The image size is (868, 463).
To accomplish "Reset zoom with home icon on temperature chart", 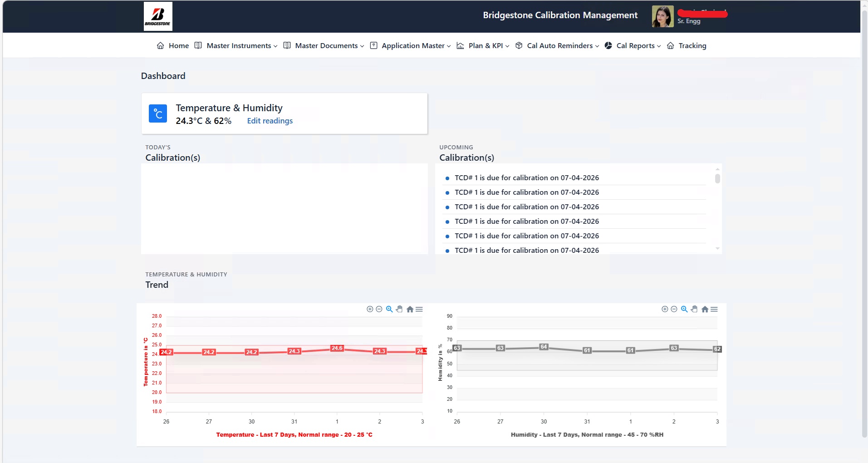I will [x=410, y=309].
